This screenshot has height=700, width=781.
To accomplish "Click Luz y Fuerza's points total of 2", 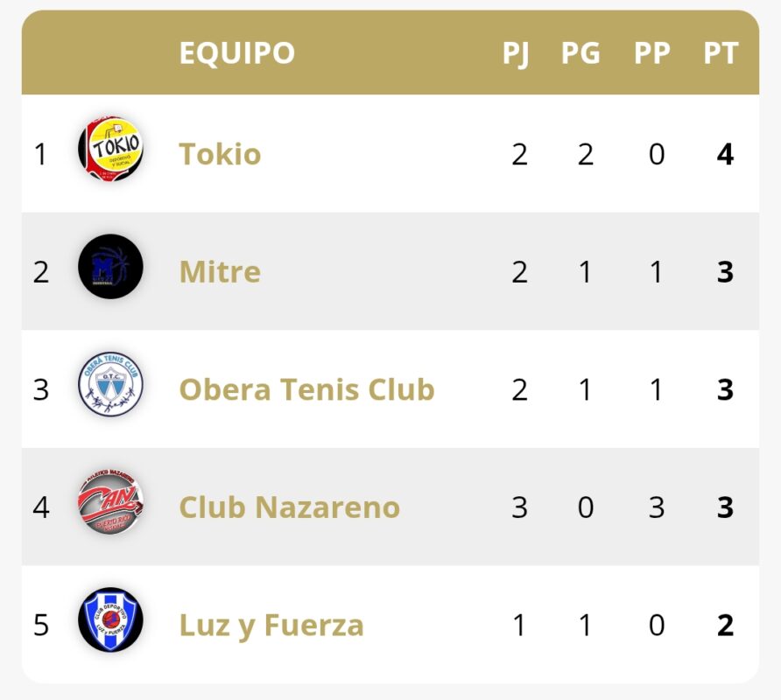I will [725, 626].
